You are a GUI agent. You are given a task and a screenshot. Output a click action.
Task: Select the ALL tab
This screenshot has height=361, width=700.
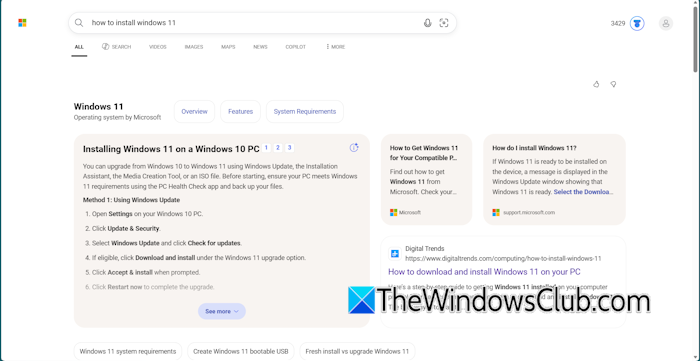[79, 47]
